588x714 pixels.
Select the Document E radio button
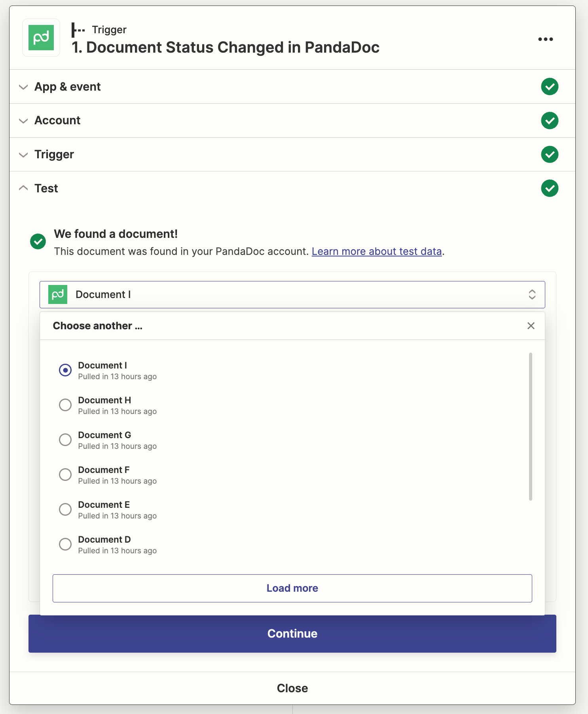click(65, 509)
